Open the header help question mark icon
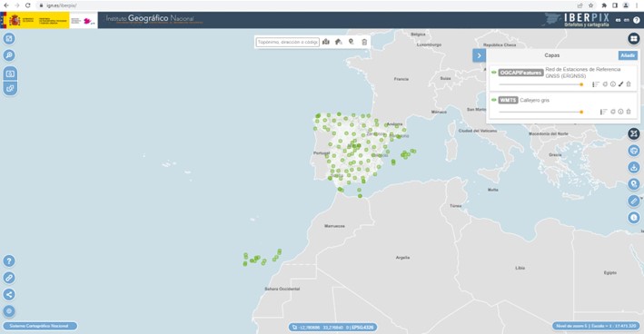Viewport: 644px width, 334px height. point(636,20)
